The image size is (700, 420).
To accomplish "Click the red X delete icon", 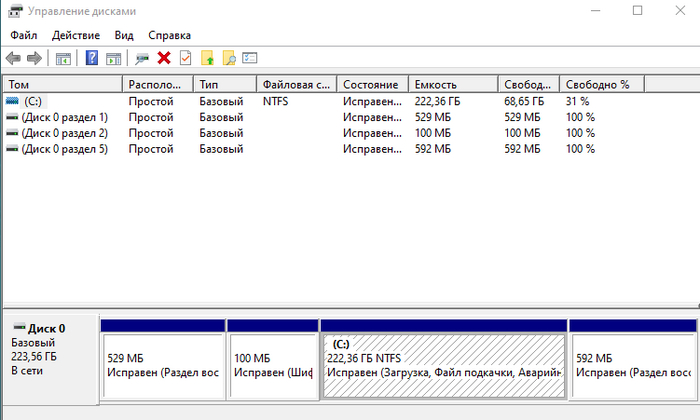I will (x=164, y=58).
